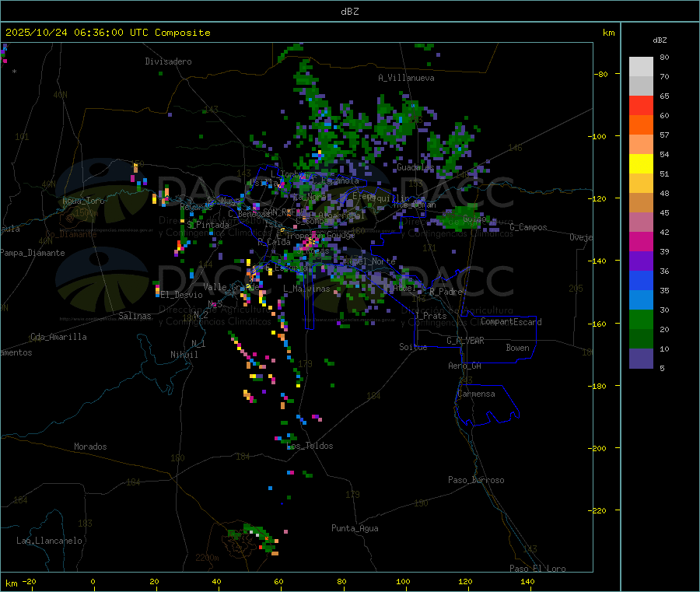Click the CompantEscard map label
This screenshot has height=592, width=700.
click(x=511, y=322)
